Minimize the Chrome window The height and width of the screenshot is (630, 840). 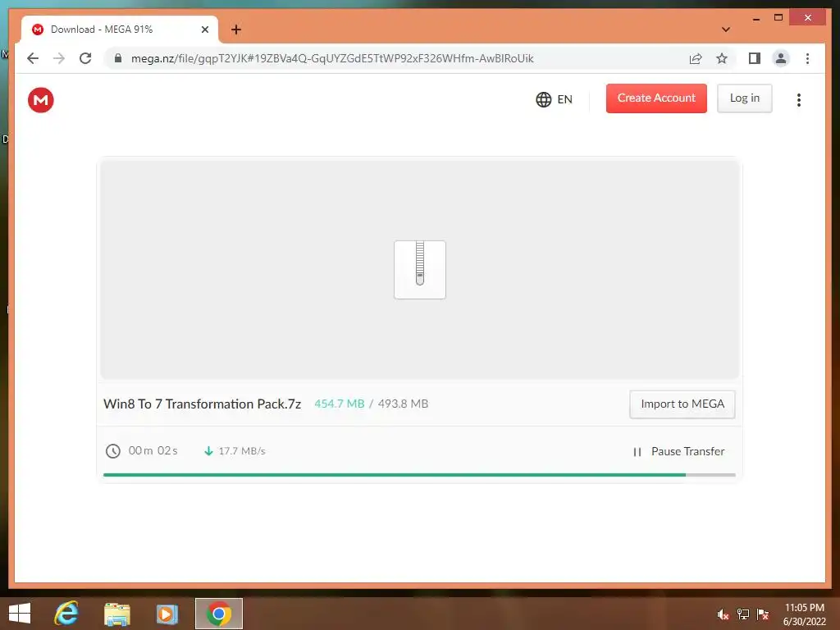[756, 18]
